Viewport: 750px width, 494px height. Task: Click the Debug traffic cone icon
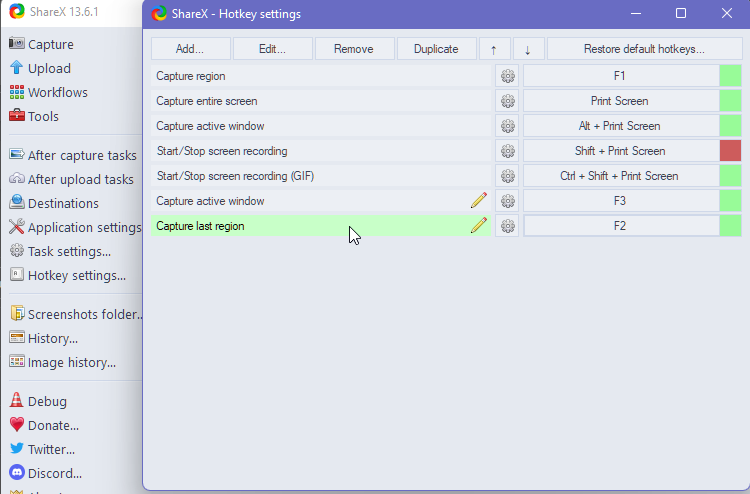[17, 400]
